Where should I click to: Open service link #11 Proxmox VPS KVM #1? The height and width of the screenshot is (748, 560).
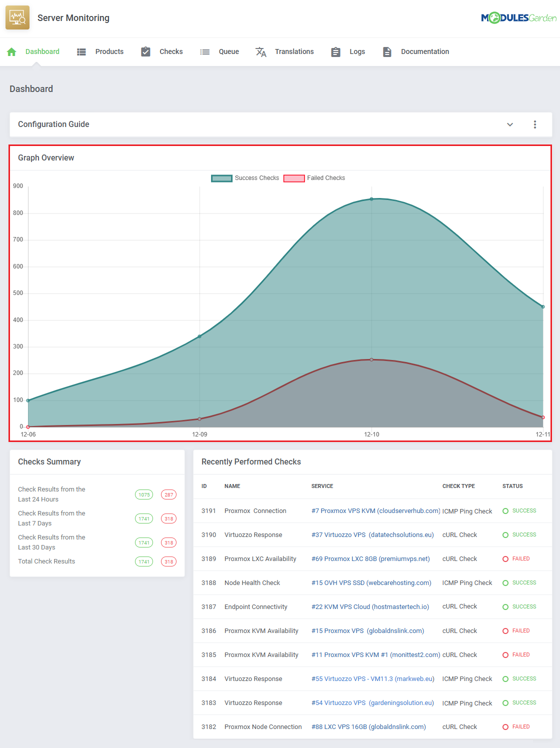(376, 655)
